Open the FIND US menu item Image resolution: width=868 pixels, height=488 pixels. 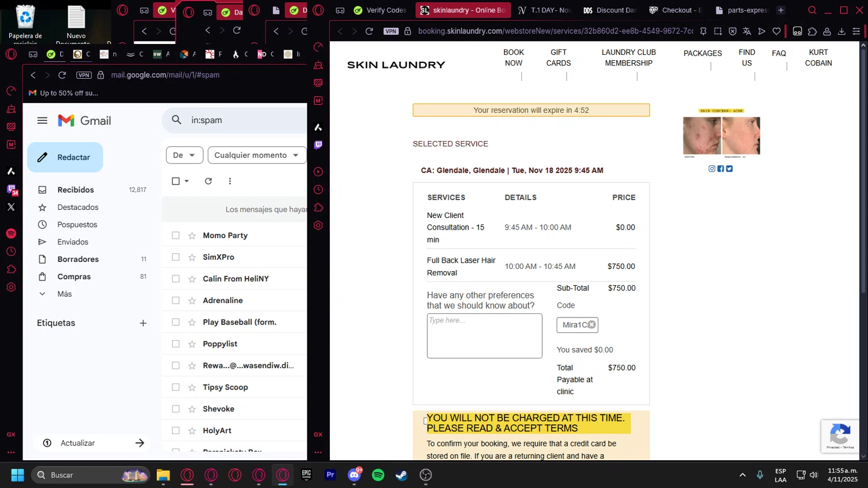pos(747,58)
